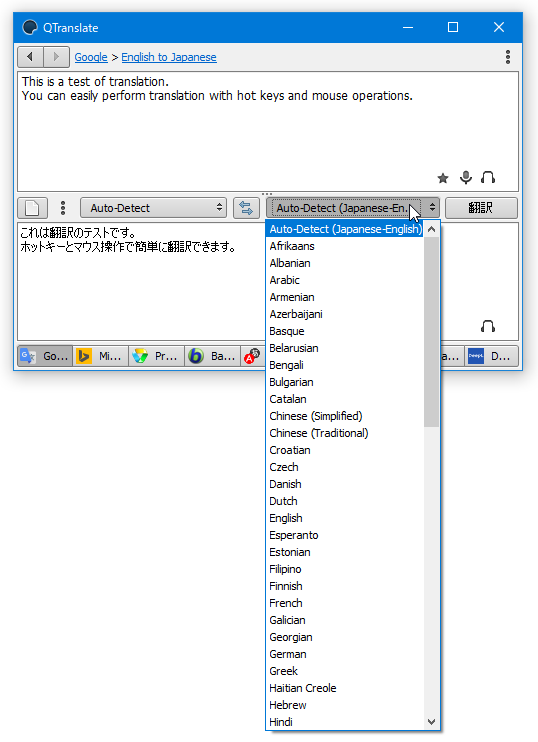538x742 pixels.
Task: Switch to Microsoft translation service tab
Action: click(x=101, y=356)
